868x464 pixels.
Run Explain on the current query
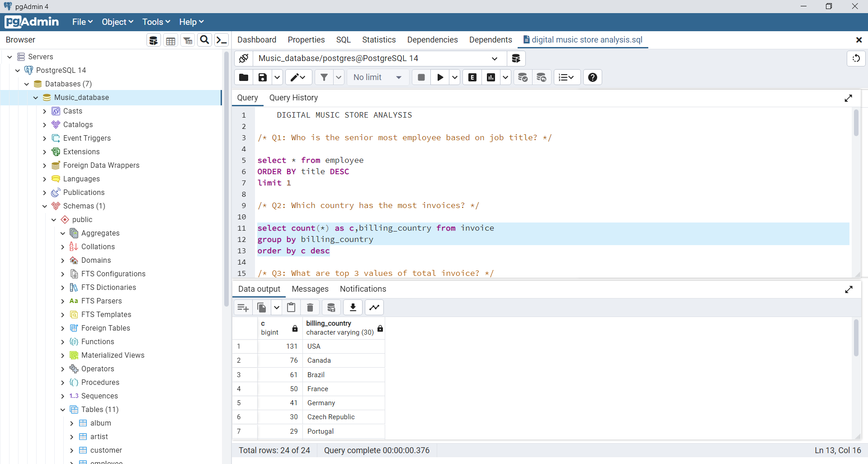pos(472,77)
